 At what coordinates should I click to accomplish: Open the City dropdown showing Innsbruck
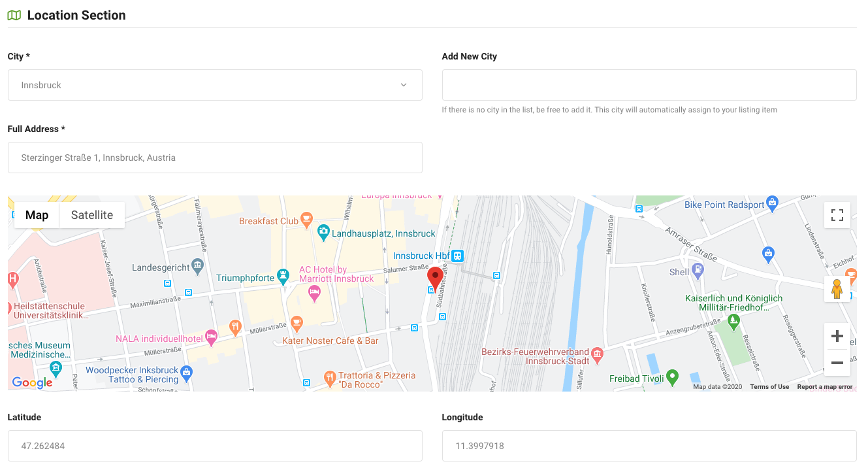tap(215, 85)
